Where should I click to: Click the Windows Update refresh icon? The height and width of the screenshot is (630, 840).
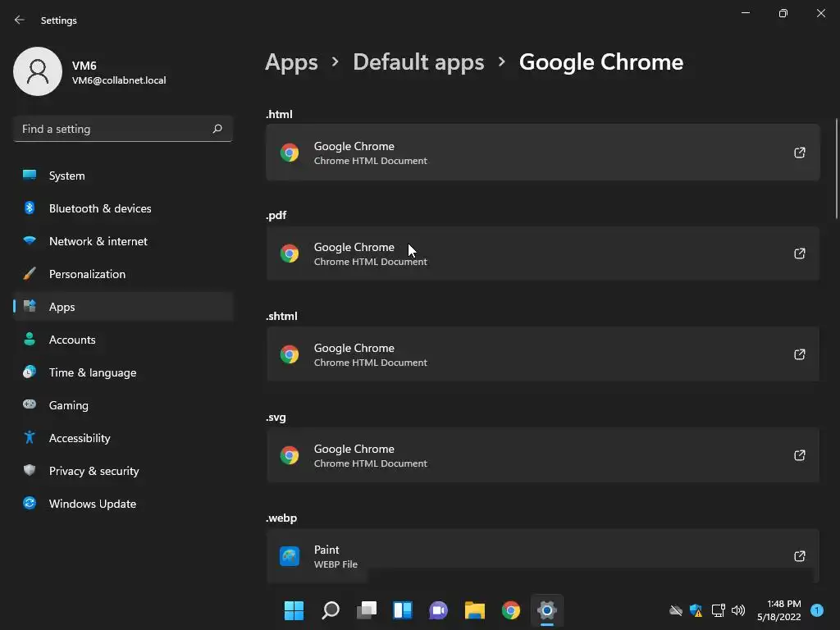tap(30, 503)
